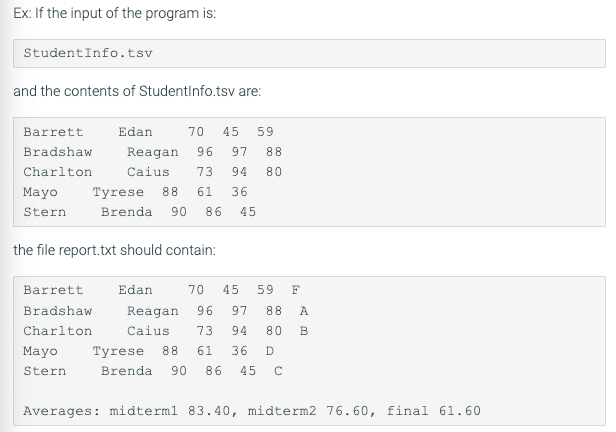The height and width of the screenshot is (432, 616).
Task: Click final average value 61.60
Action: [460, 411]
